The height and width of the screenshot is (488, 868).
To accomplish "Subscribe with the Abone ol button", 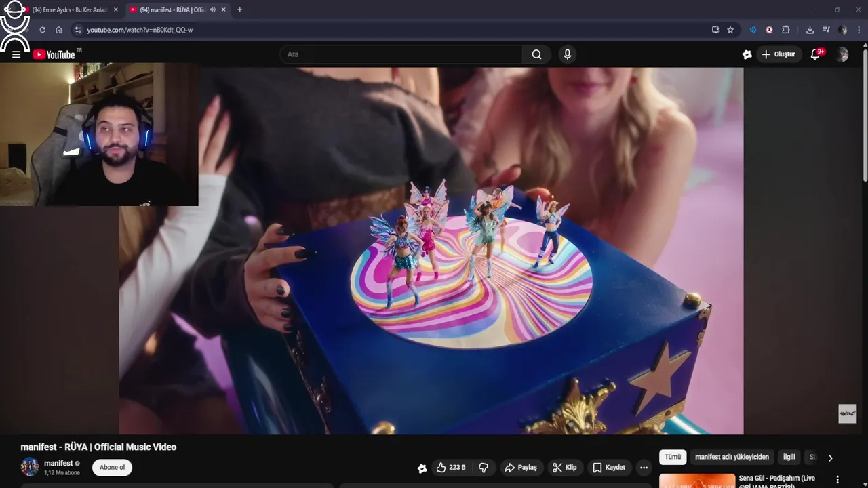I will pyautogui.click(x=112, y=468).
